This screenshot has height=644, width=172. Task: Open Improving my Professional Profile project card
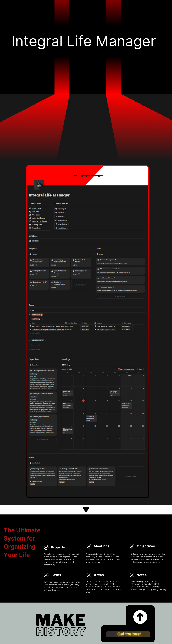point(60,263)
